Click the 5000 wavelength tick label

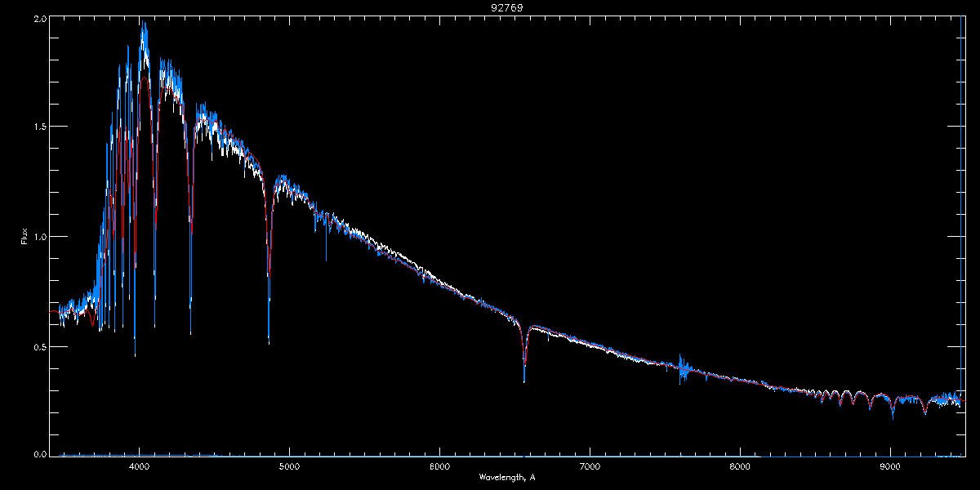click(x=290, y=466)
